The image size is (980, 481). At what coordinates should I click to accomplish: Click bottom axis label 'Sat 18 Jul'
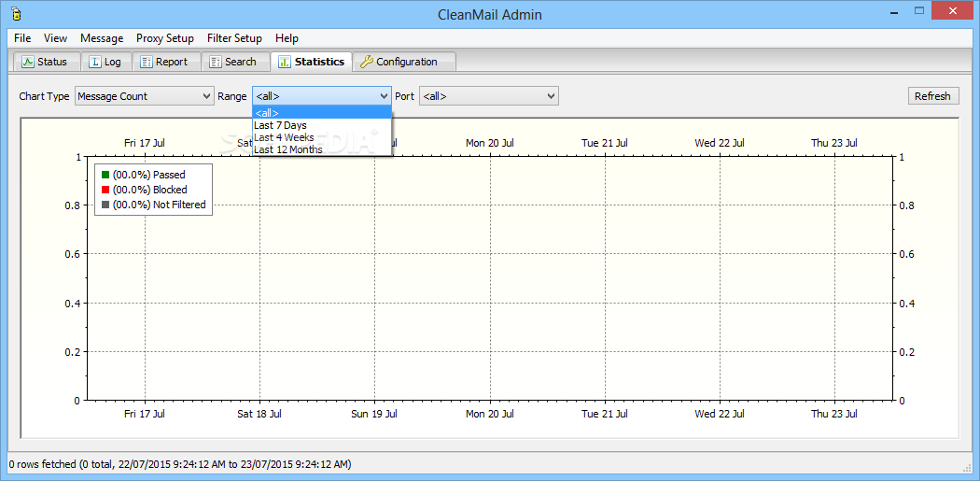pos(259,414)
